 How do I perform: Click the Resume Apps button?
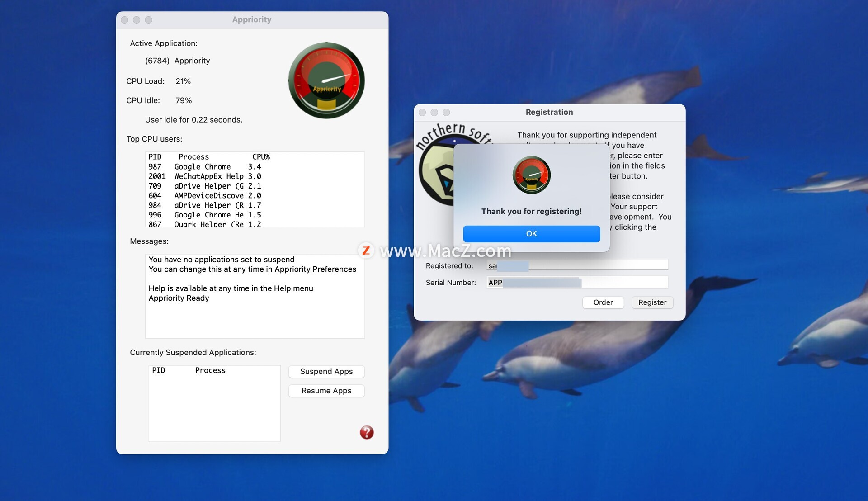point(326,391)
